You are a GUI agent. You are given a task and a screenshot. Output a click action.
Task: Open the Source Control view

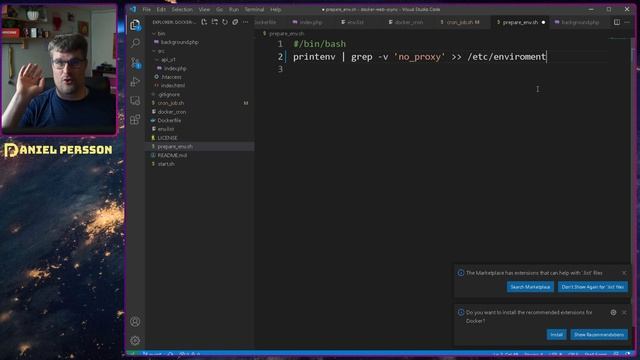[x=135, y=62]
